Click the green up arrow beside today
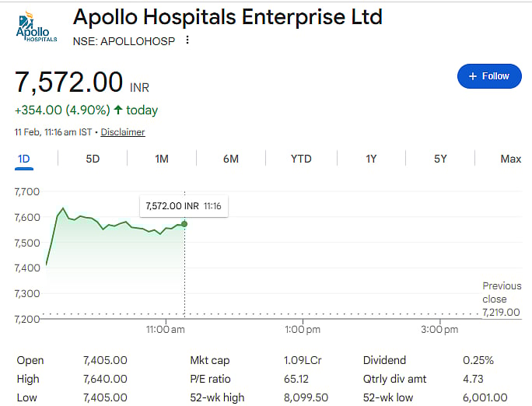 pos(117,110)
